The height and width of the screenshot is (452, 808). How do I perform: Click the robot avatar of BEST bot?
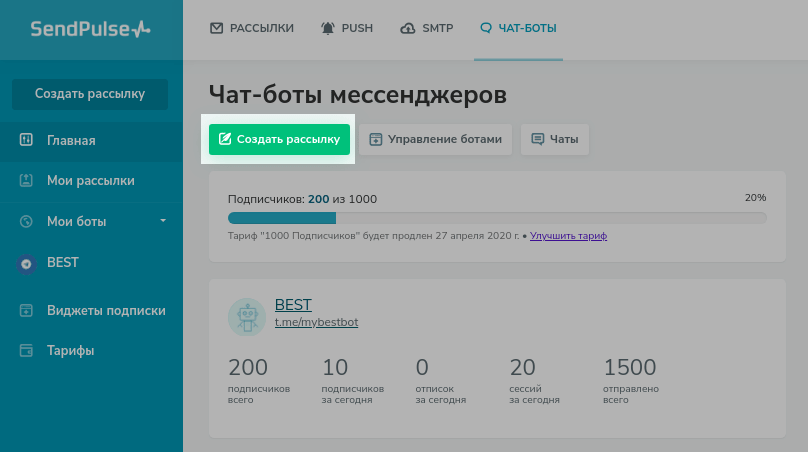pyautogui.click(x=247, y=317)
